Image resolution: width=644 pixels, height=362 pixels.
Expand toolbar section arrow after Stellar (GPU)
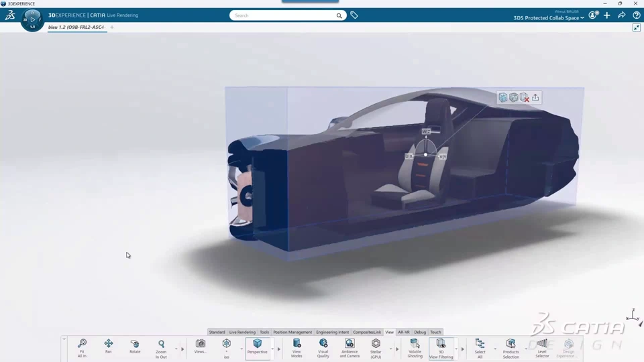click(397, 349)
